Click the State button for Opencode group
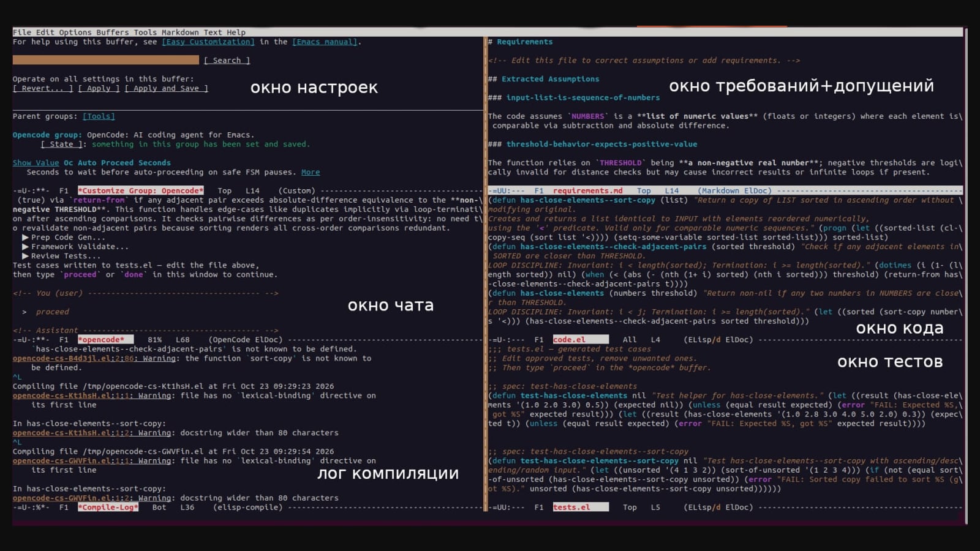 [x=61, y=144]
